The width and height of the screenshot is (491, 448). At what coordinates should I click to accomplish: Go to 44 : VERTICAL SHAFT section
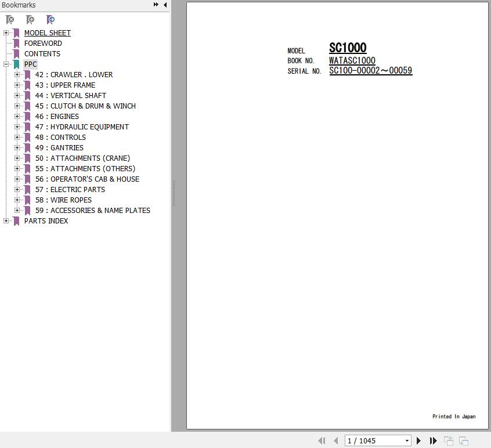pos(70,96)
